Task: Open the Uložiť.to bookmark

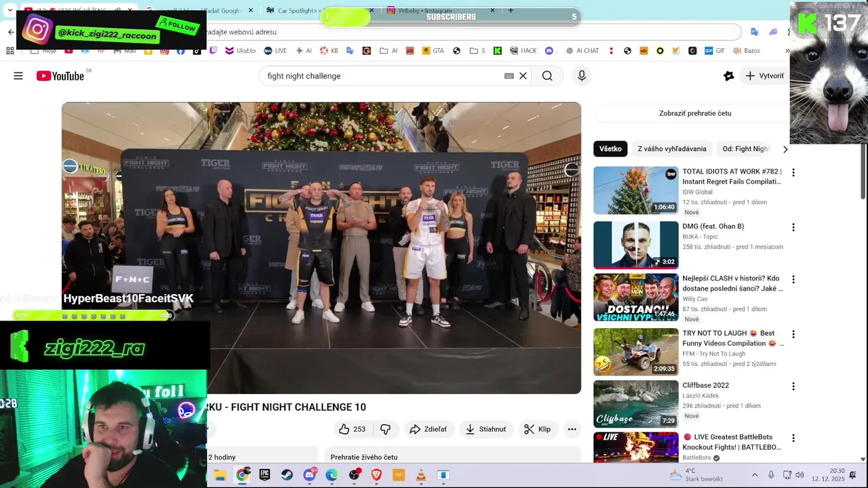Action: click(240, 51)
